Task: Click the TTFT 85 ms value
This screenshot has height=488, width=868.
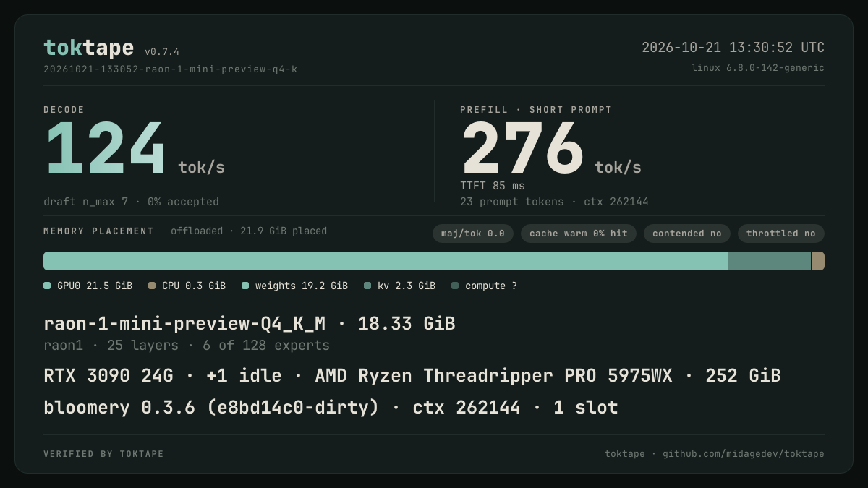Action: (x=493, y=186)
